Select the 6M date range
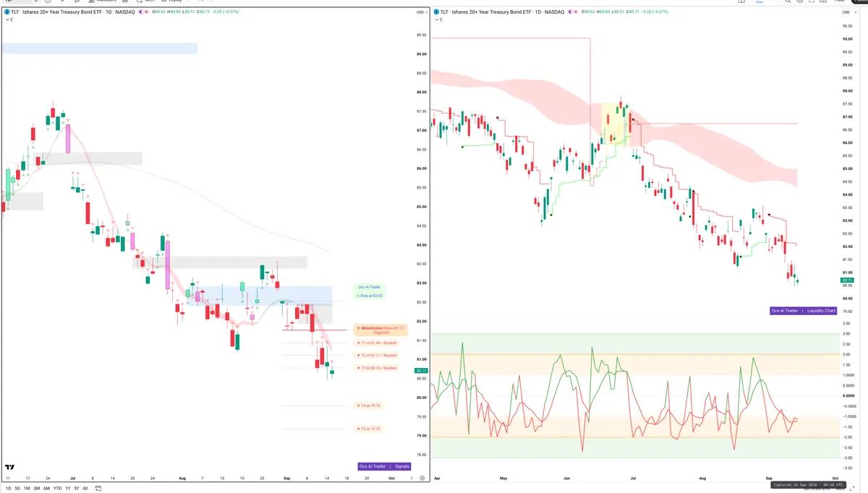Viewport: 868px width, 493px height. point(46,489)
